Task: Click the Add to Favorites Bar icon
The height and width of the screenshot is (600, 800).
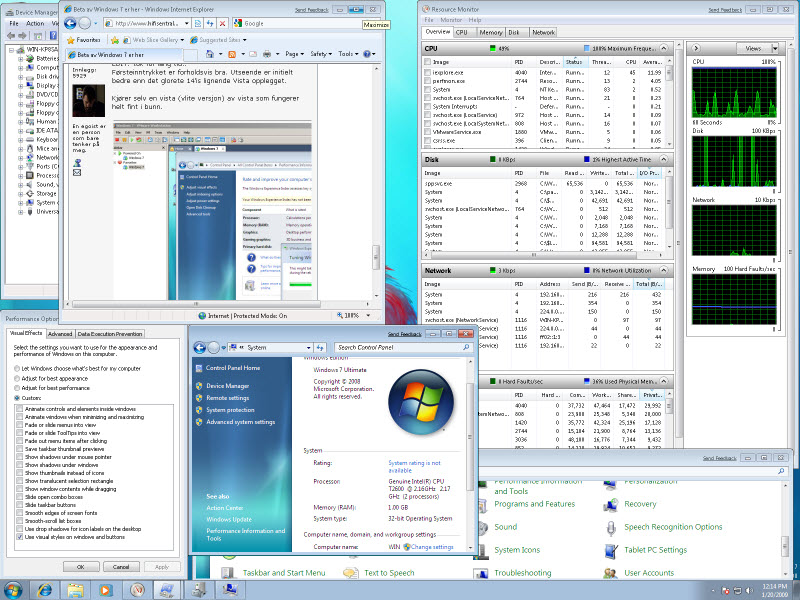Action: point(115,40)
